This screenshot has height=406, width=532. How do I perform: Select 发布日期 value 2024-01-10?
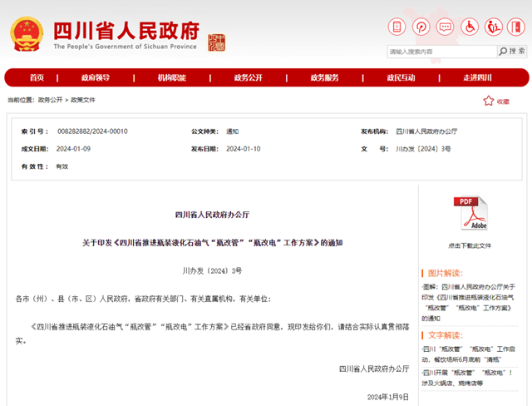pos(244,149)
